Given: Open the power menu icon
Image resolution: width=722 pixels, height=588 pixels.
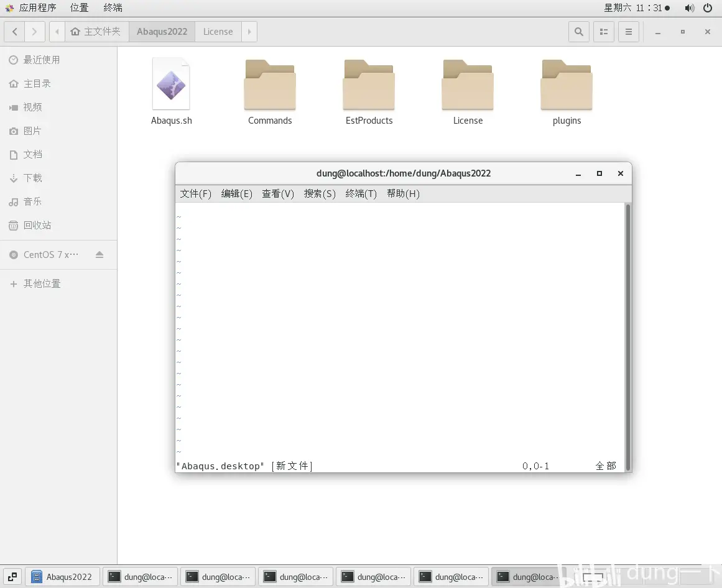Looking at the screenshot, I should point(708,8).
